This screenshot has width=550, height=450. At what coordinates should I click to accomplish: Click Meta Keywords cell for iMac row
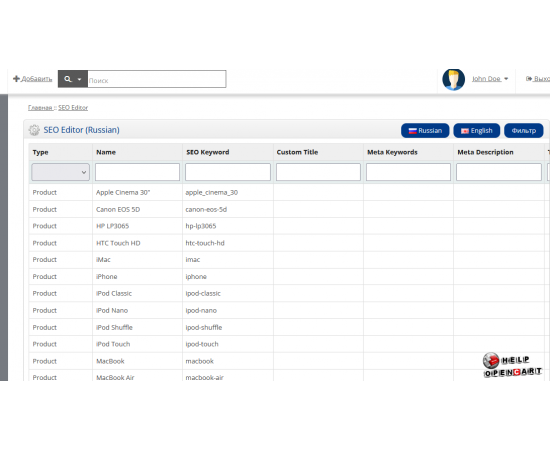(408, 260)
